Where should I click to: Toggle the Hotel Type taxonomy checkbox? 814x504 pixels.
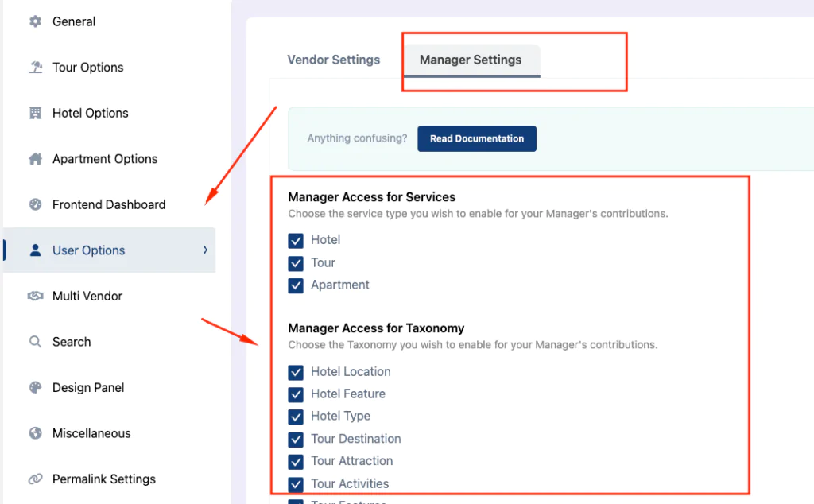[296, 417]
